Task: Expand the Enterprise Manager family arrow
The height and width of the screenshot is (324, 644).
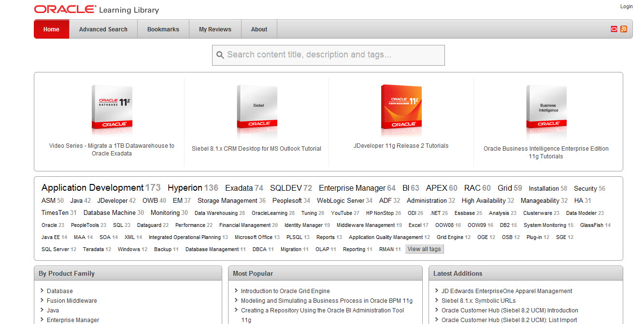Action: click(43, 320)
